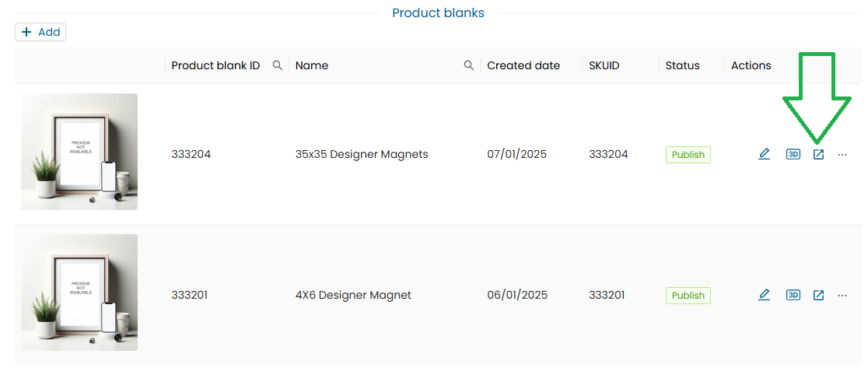
Task: Click the Created date column header
Action: point(523,65)
